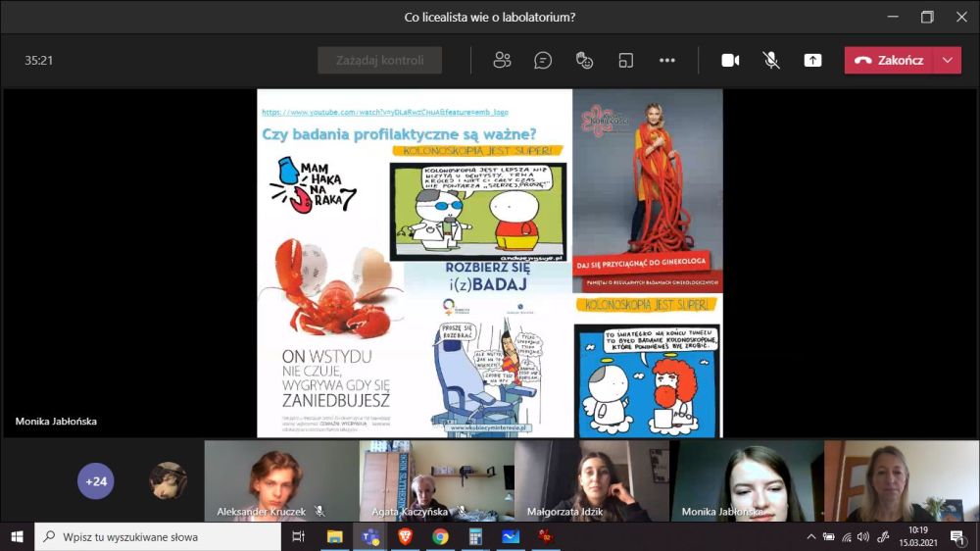Click the pen/ink workspace tray icon
The width and height of the screenshot is (980, 551).
[x=883, y=536]
